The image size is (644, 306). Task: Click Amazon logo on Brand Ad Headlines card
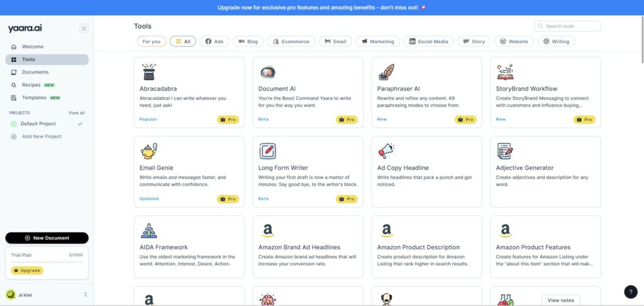(268, 231)
